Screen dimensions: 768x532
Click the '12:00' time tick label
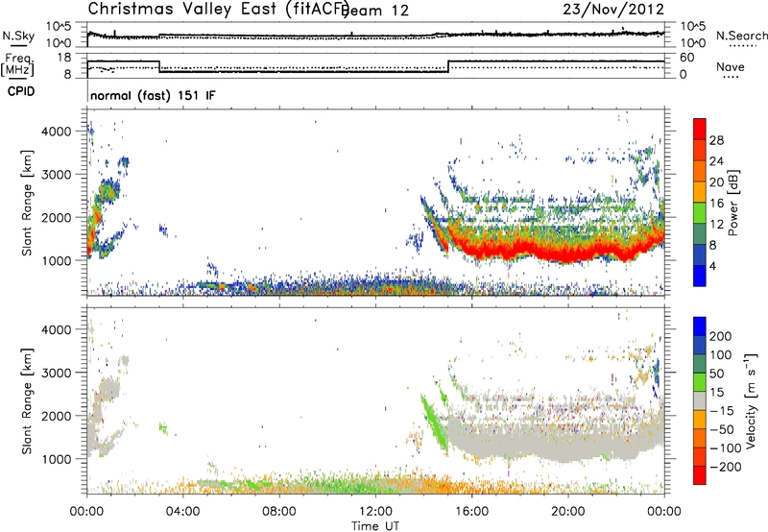point(375,512)
